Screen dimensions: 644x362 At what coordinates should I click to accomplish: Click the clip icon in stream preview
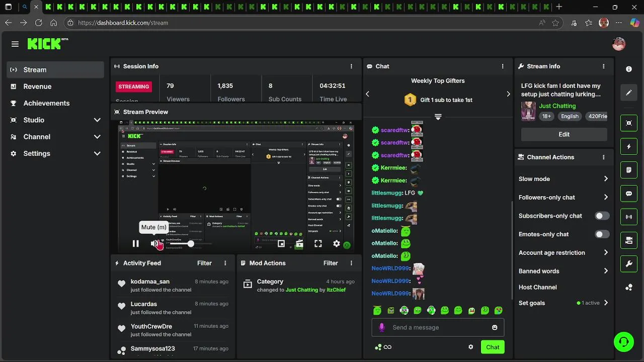click(299, 244)
